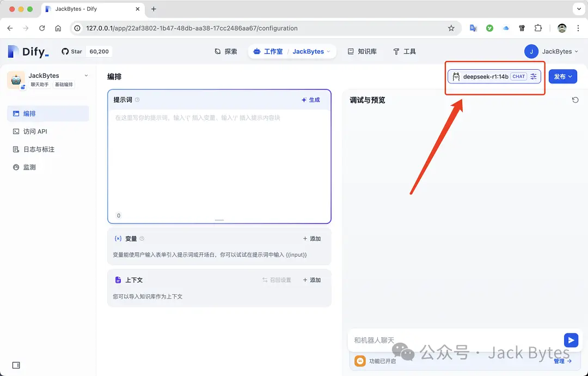Open 日志与标注 logs and annotations
Viewport: 588px width, 376px height.
(x=38, y=149)
